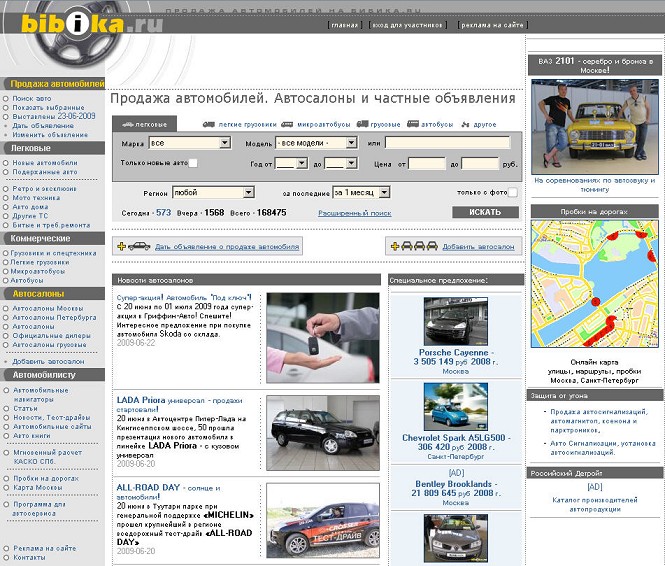Click bullet icon beside Новые автомобили
The image size is (665, 566).
pyautogui.click(x=6, y=163)
